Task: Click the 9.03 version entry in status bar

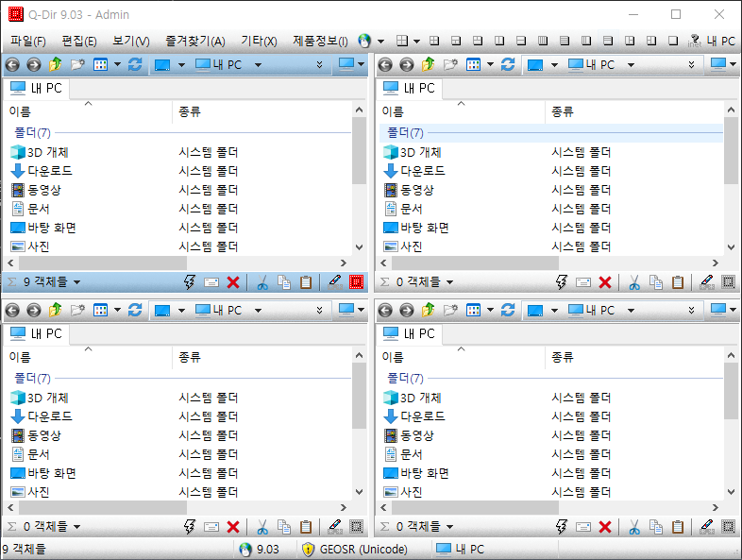Action: (259, 549)
